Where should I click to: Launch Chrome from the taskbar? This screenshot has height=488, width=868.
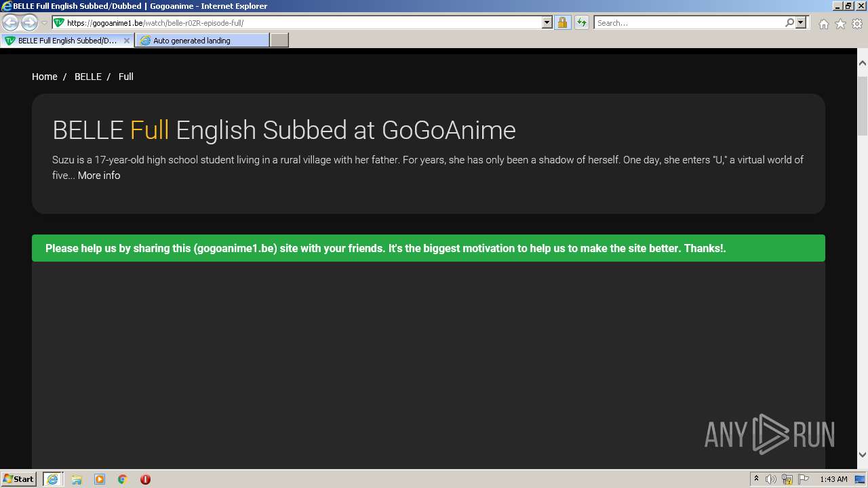coord(123,479)
